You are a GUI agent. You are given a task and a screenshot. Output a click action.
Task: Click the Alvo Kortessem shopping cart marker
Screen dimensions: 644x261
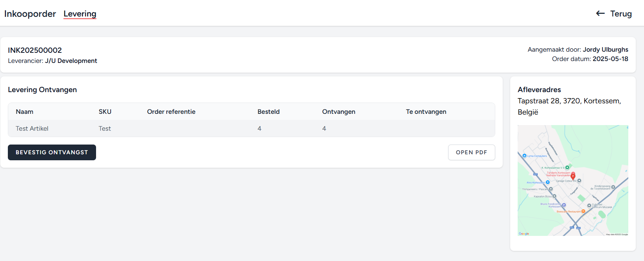548,182
